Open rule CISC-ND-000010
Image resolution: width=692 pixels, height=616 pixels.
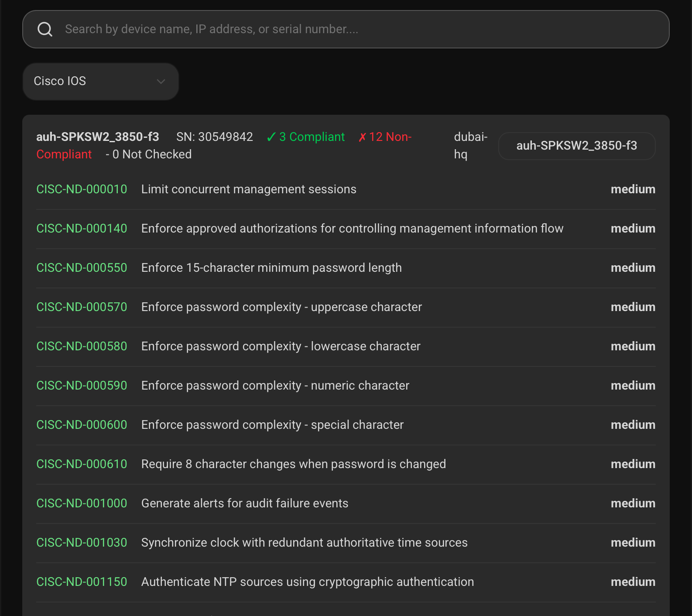click(x=82, y=189)
